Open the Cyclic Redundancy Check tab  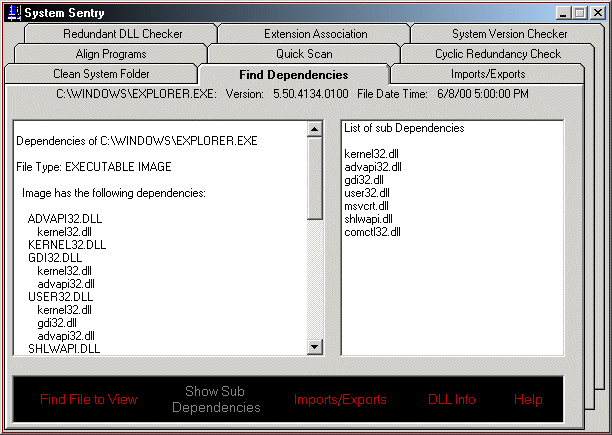click(x=497, y=54)
